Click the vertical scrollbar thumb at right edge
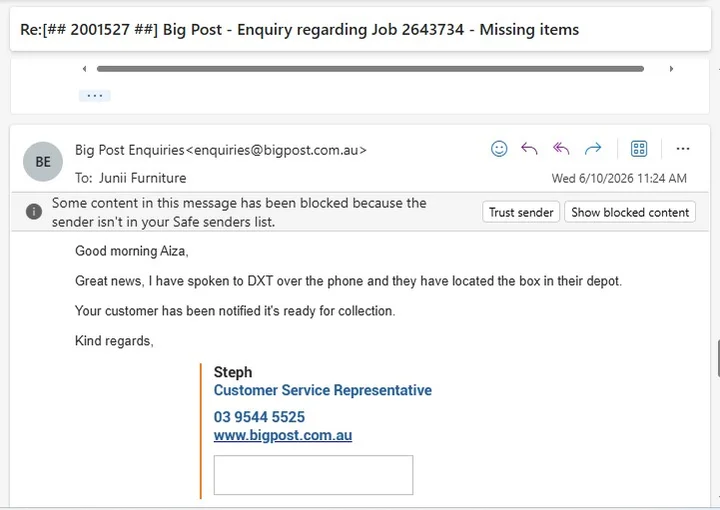Image resolution: width=720 pixels, height=510 pixels. [x=718, y=359]
